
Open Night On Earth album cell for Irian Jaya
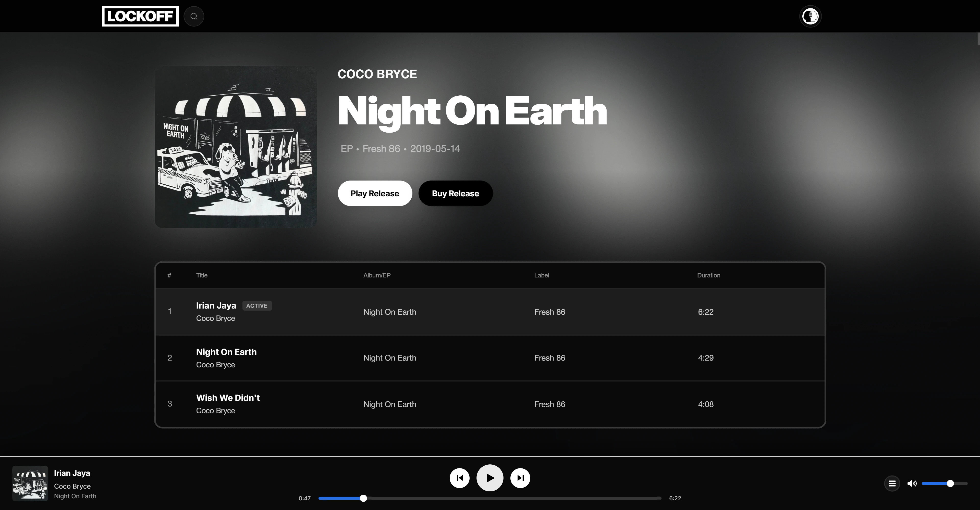pyautogui.click(x=389, y=312)
